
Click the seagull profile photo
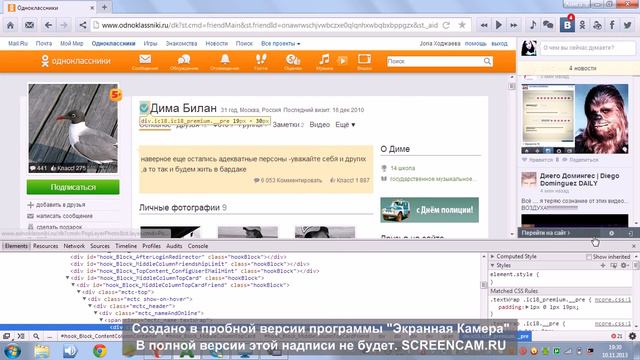tap(73, 128)
